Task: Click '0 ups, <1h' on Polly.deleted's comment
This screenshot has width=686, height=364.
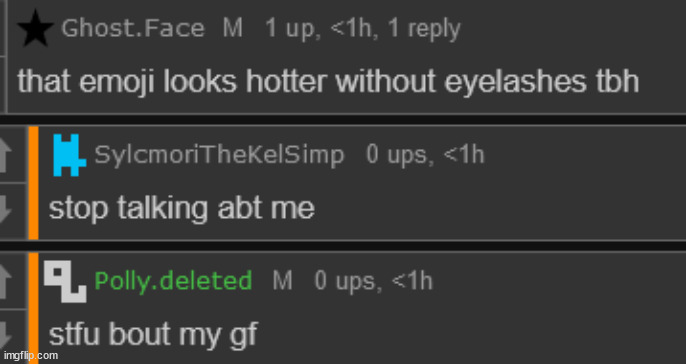Action: coord(373,281)
